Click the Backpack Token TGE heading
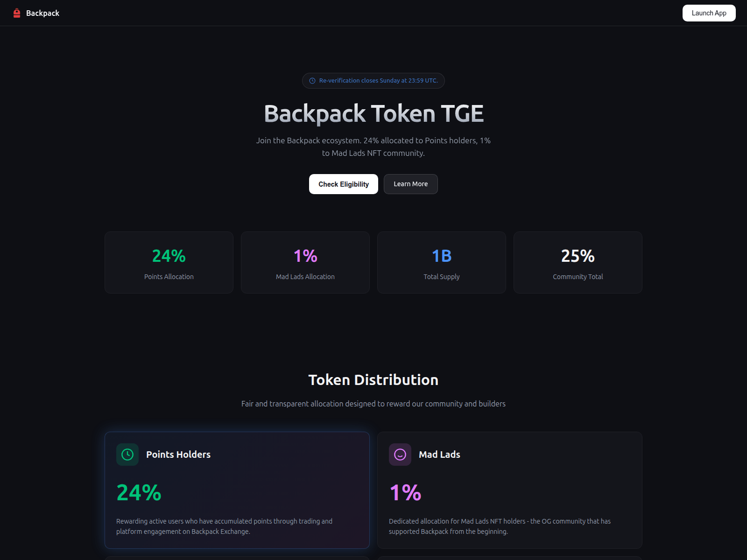Screen dimensions: 747x560 [x=373, y=113]
